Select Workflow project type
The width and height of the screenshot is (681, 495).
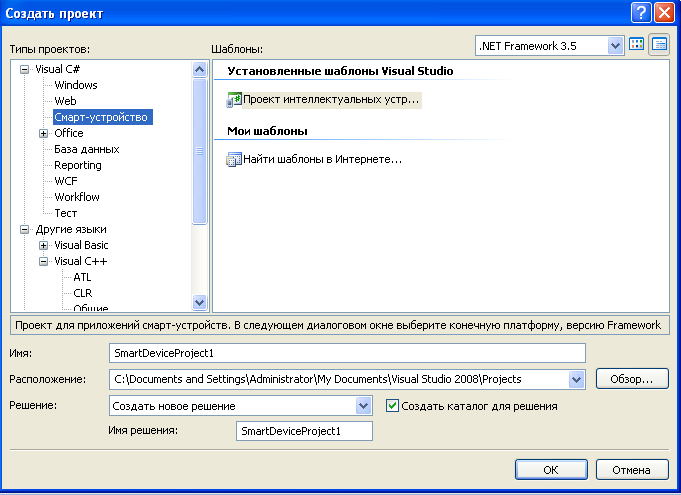(x=77, y=197)
